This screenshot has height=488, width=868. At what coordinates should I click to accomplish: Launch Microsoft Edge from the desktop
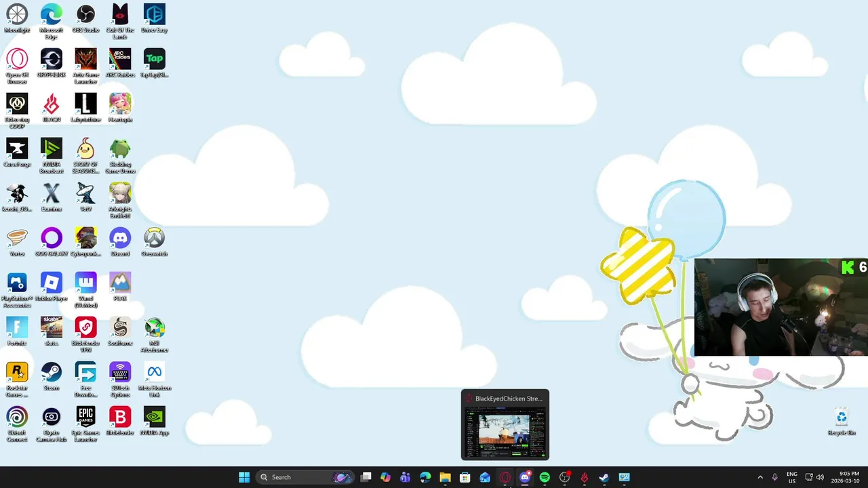click(52, 20)
